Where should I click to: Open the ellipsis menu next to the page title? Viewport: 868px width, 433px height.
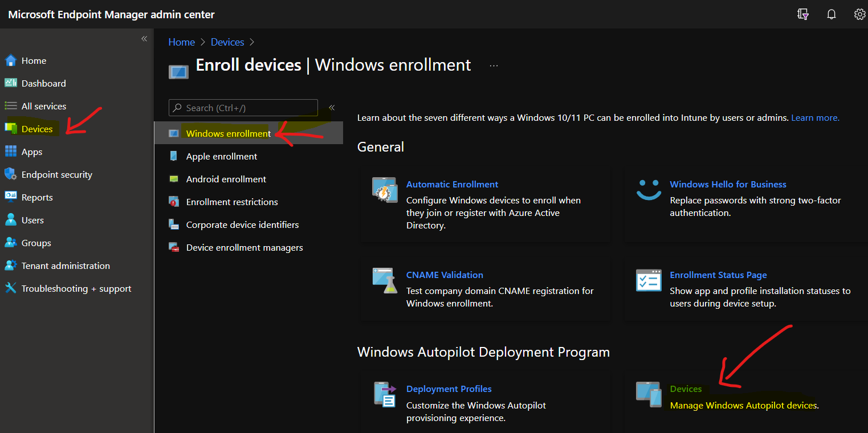click(x=494, y=66)
